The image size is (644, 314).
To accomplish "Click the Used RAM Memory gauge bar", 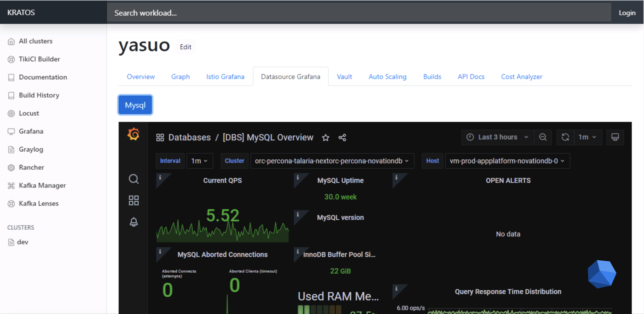I will [320, 310].
